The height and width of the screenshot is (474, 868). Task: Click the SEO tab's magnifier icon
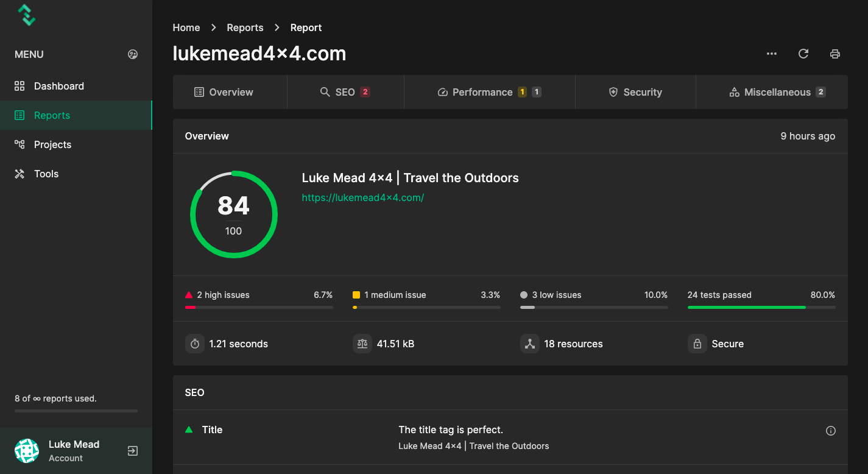coord(325,92)
